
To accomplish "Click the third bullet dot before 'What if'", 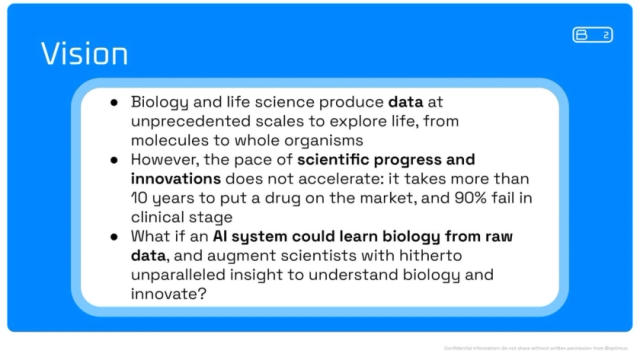I will pos(114,237).
